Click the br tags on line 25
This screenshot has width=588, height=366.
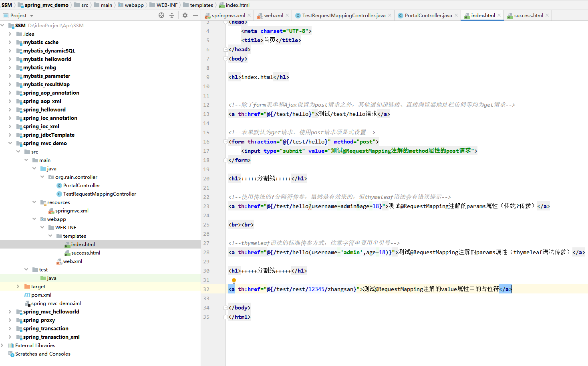[x=241, y=224]
